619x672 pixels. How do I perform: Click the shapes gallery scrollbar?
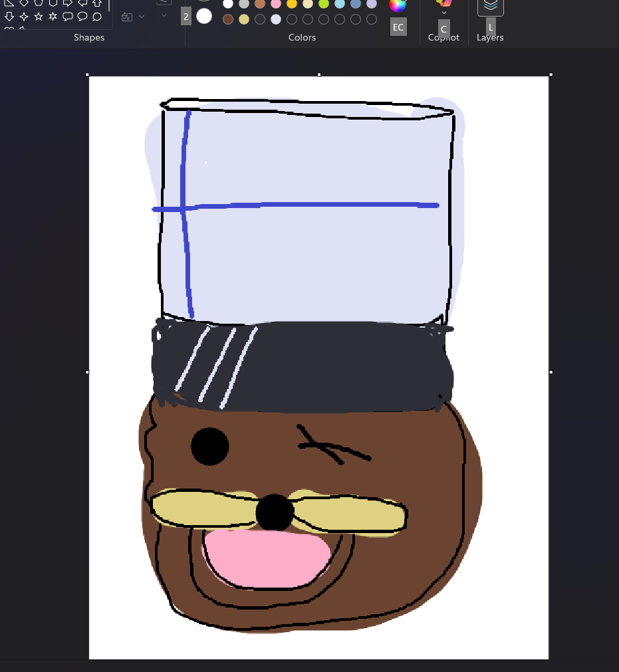109,7
